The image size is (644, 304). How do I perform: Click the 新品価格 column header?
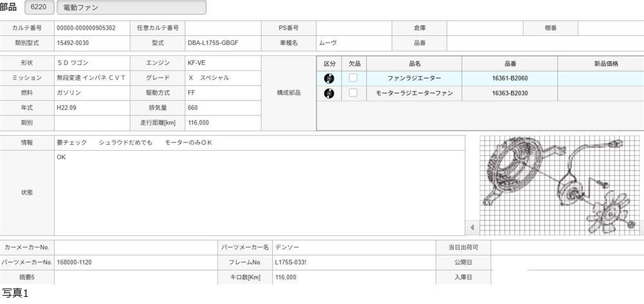pos(605,64)
